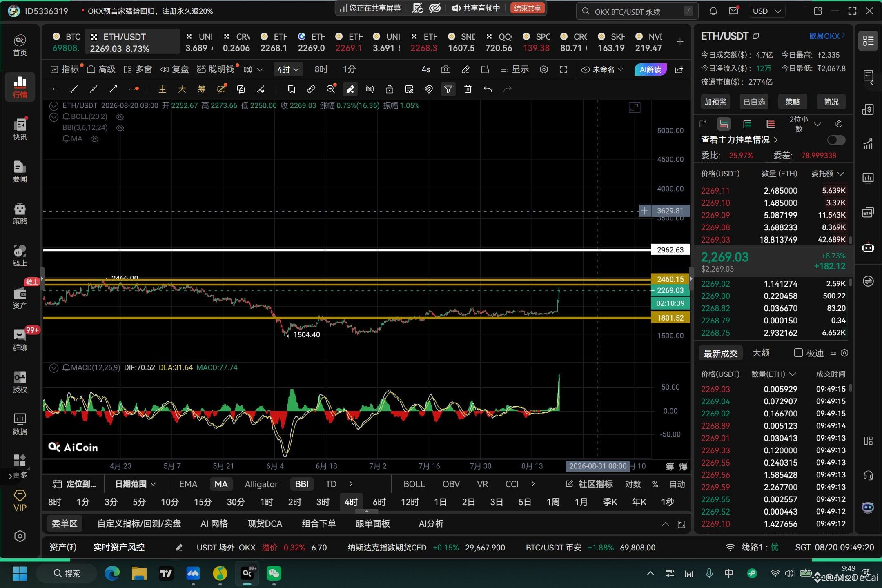Switch to the 委单区 tab
882x588 pixels.
coord(65,523)
